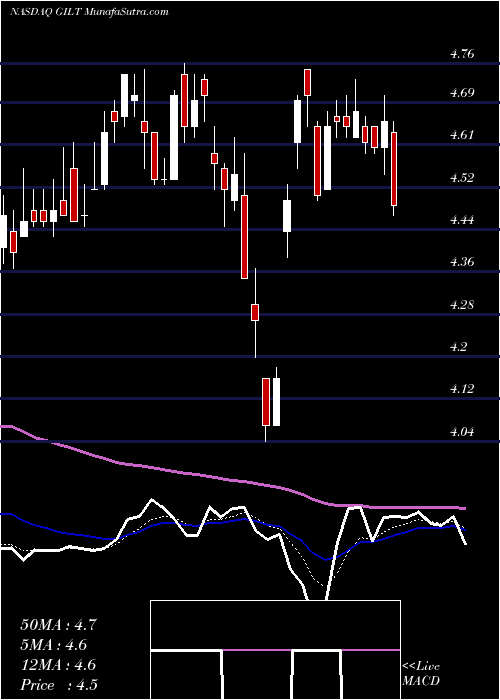
Task: Click the 4.69 price axis label
Action: tap(462, 93)
